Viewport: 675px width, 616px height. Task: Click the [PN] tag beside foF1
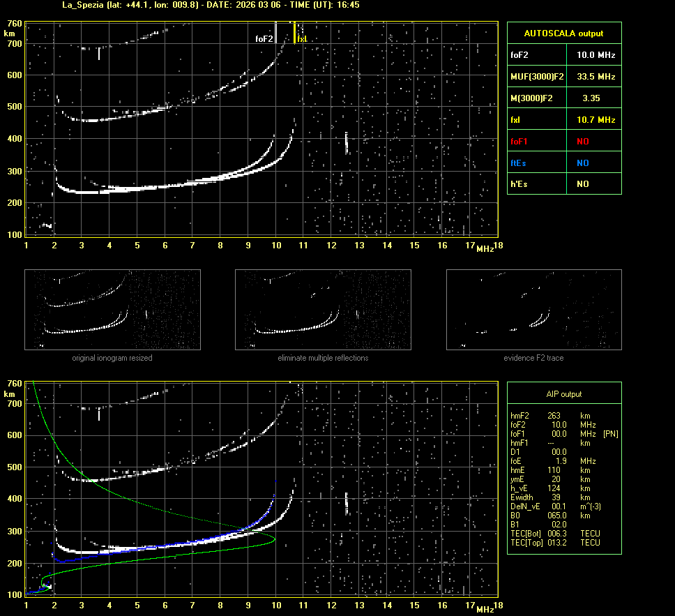pyautogui.click(x=610, y=434)
